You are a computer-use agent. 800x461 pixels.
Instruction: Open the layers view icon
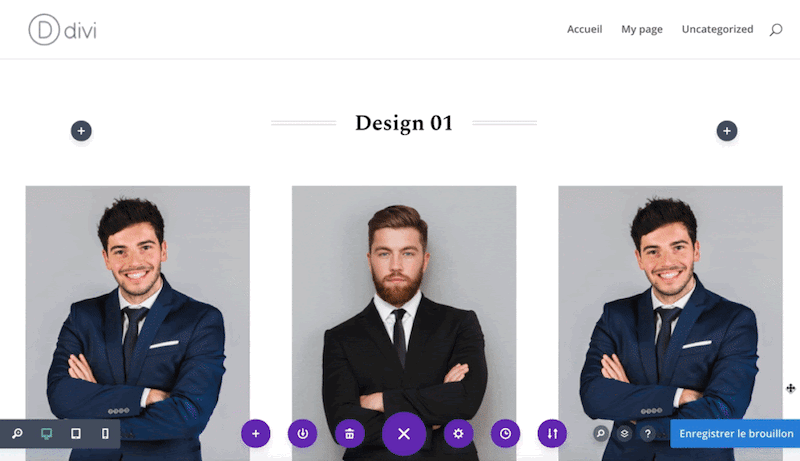[624, 433]
